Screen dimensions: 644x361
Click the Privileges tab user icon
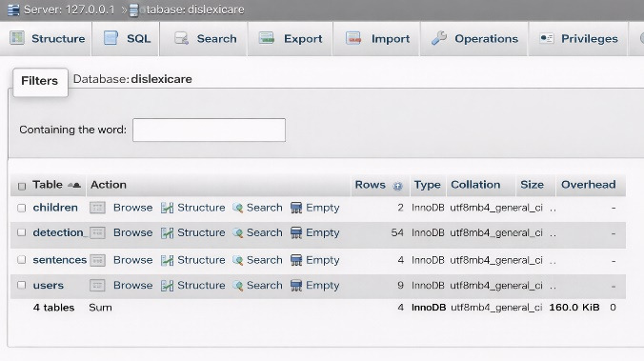tap(547, 38)
